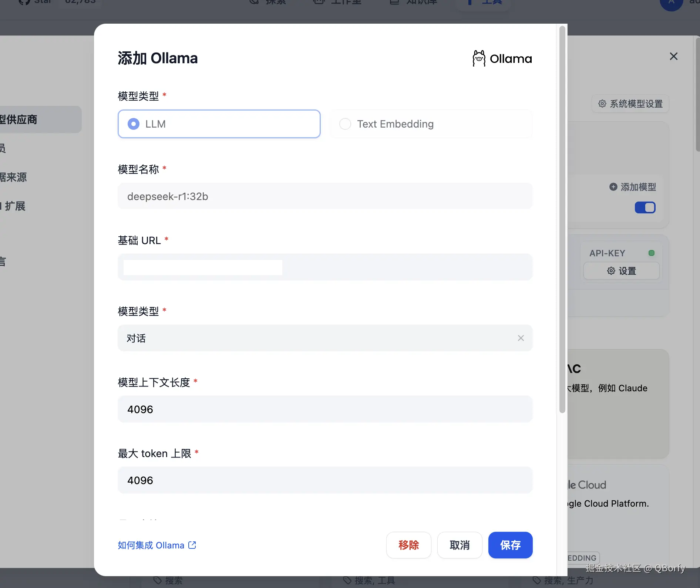Click the base URL input field
Image resolution: width=700 pixels, height=588 pixels.
tap(325, 267)
